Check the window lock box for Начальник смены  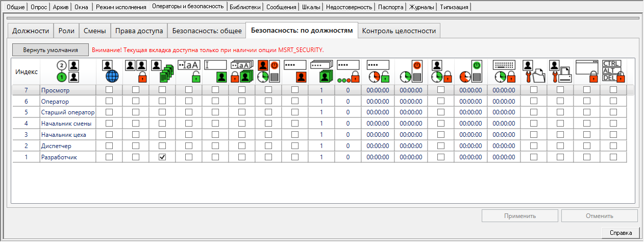[x=587, y=123]
